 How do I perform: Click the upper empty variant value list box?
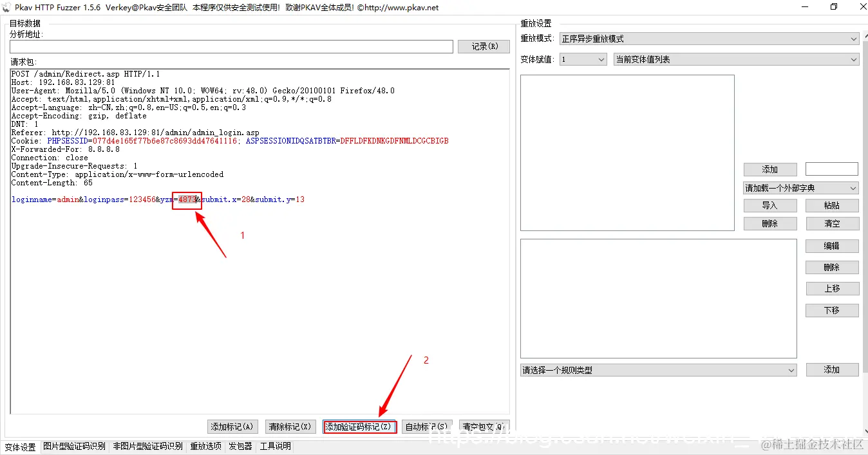click(x=627, y=153)
